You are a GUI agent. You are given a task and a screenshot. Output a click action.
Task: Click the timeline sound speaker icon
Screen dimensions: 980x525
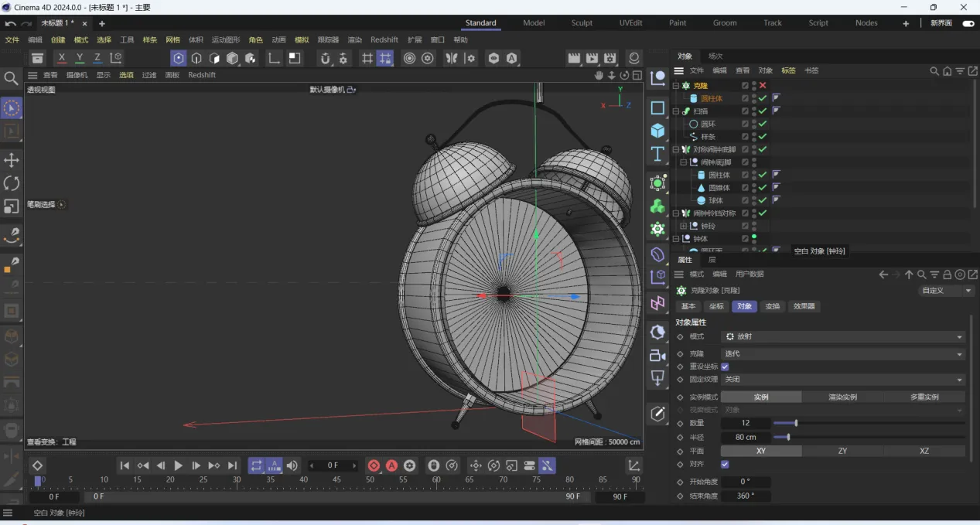coord(292,465)
